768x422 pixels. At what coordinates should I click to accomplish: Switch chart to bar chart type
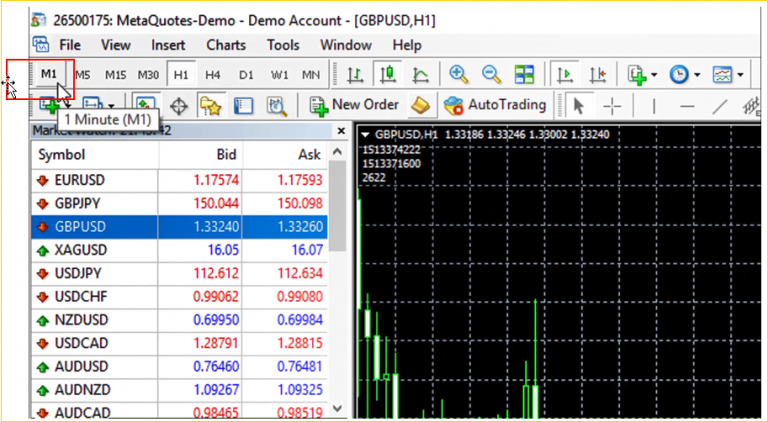356,75
